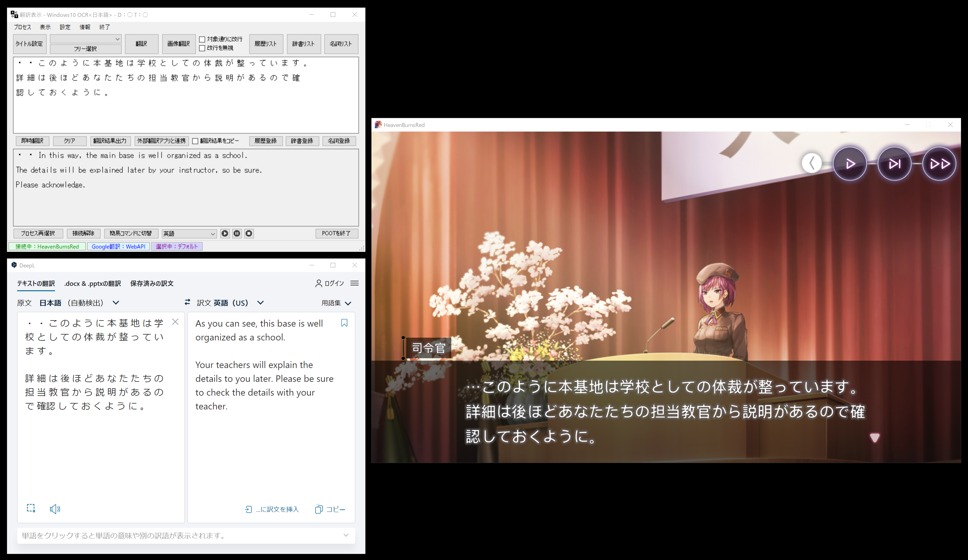Screen dimensions: 968x560
Task: Click the game's fast-forward double arrow button
Action: pos(939,164)
